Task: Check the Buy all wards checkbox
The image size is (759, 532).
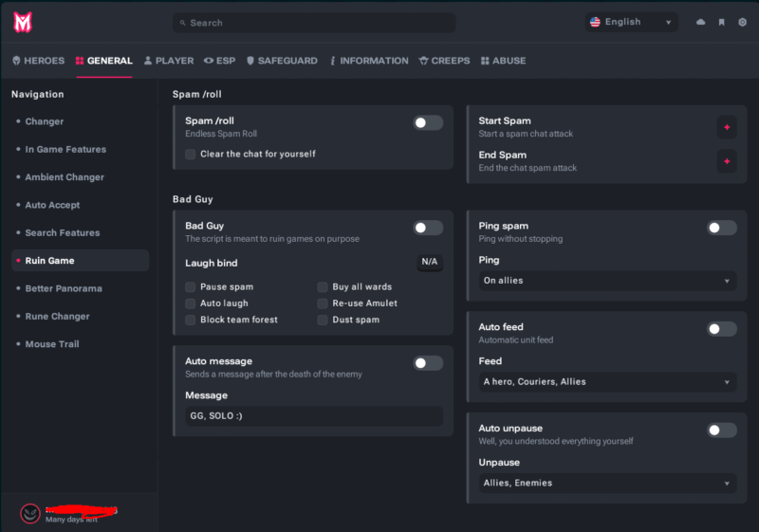Action: click(x=323, y=286)
